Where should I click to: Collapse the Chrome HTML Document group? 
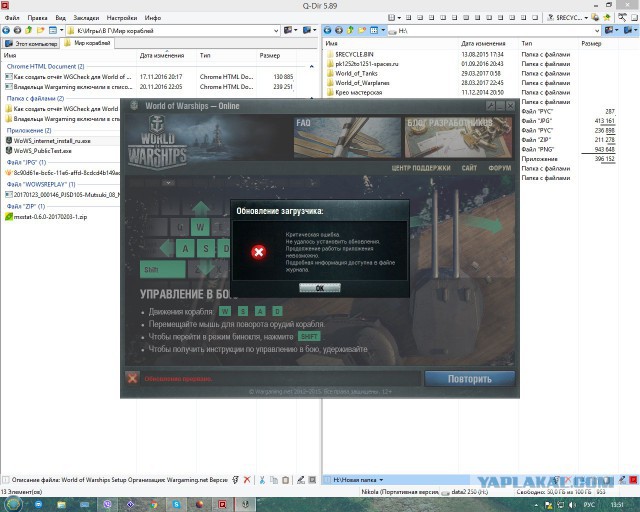pos(311,67)
